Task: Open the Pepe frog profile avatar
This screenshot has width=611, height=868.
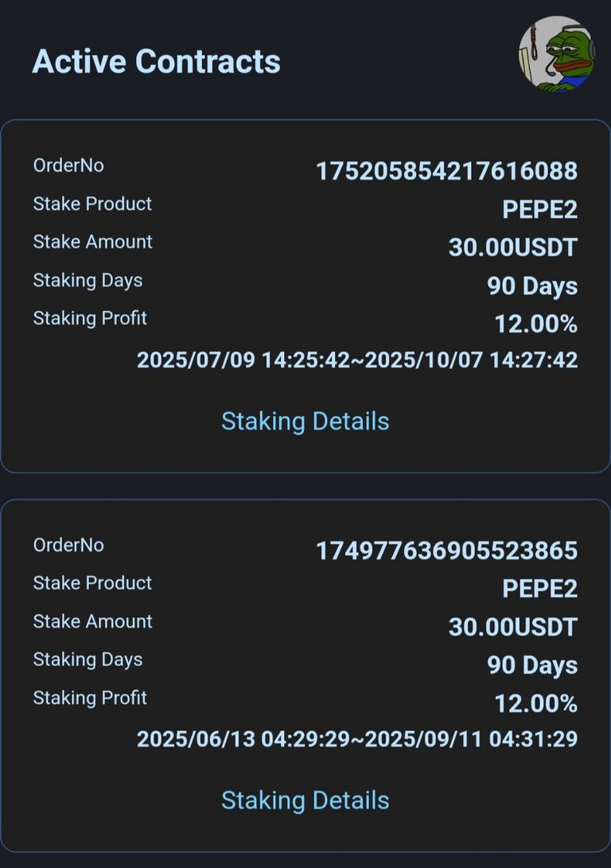Action: click(x=555, y=55)
